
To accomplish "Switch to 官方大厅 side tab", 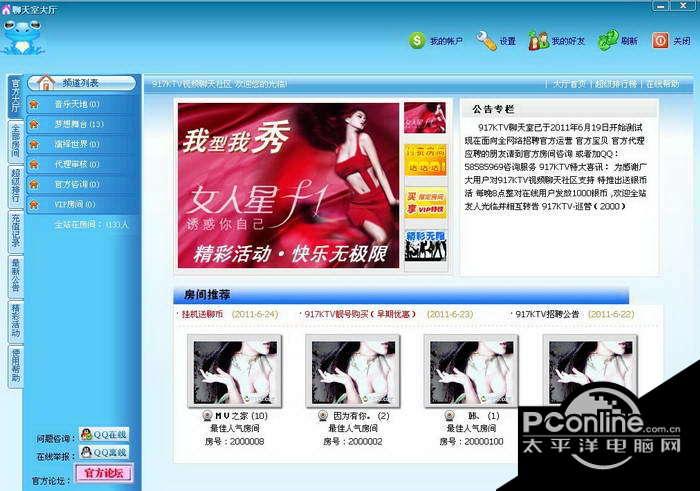I will pos(16,96).
